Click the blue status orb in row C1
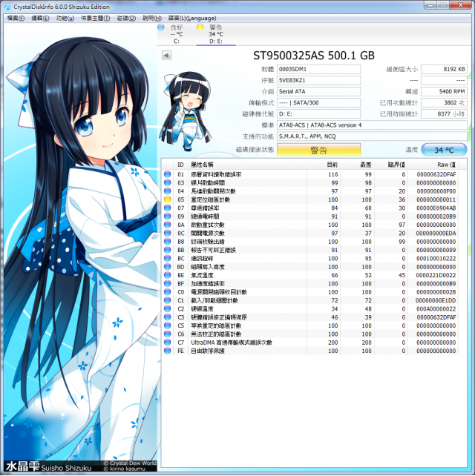 [167, 300]
